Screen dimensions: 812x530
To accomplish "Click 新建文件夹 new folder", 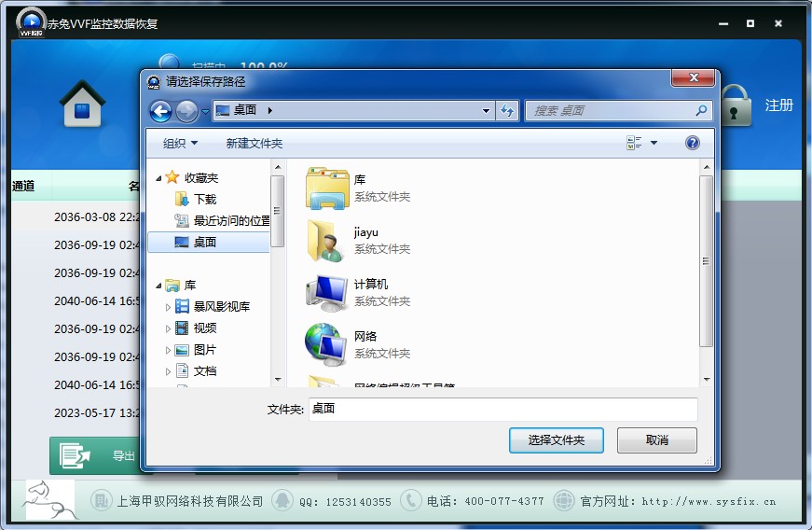I will click(254, 143).
